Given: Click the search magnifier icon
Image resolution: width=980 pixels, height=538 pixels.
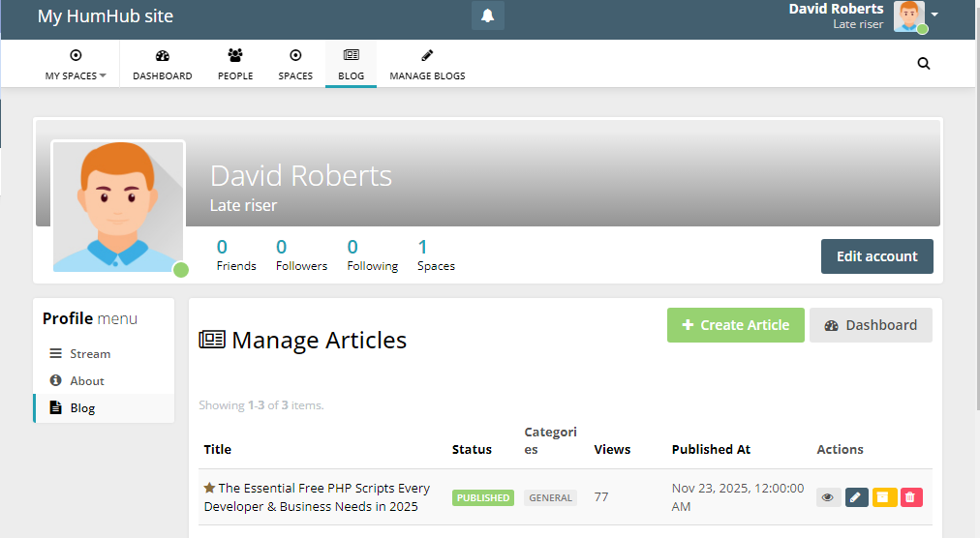Looking at the screenshot, I should click(x=923, y=64).
